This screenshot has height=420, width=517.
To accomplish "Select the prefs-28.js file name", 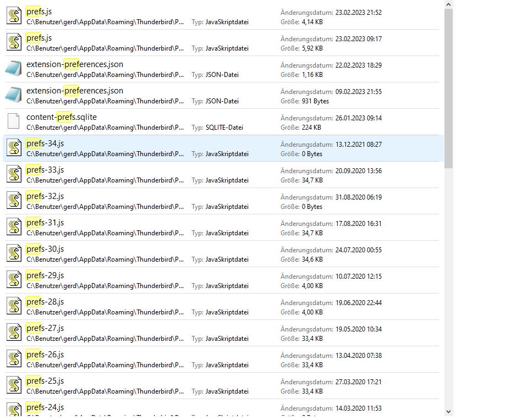I will 45,302.
